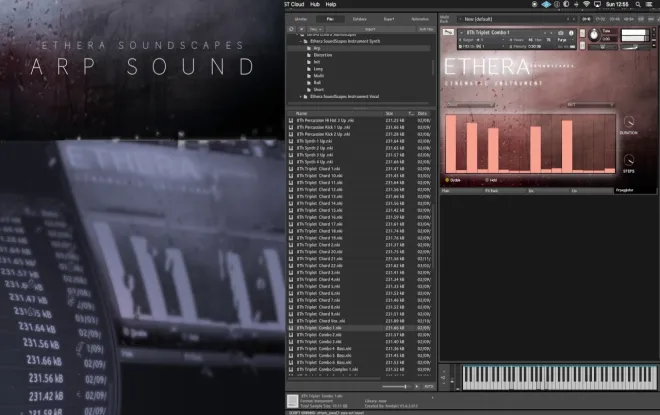Click the first bar in step sequencer

click(x=451, y=144)
